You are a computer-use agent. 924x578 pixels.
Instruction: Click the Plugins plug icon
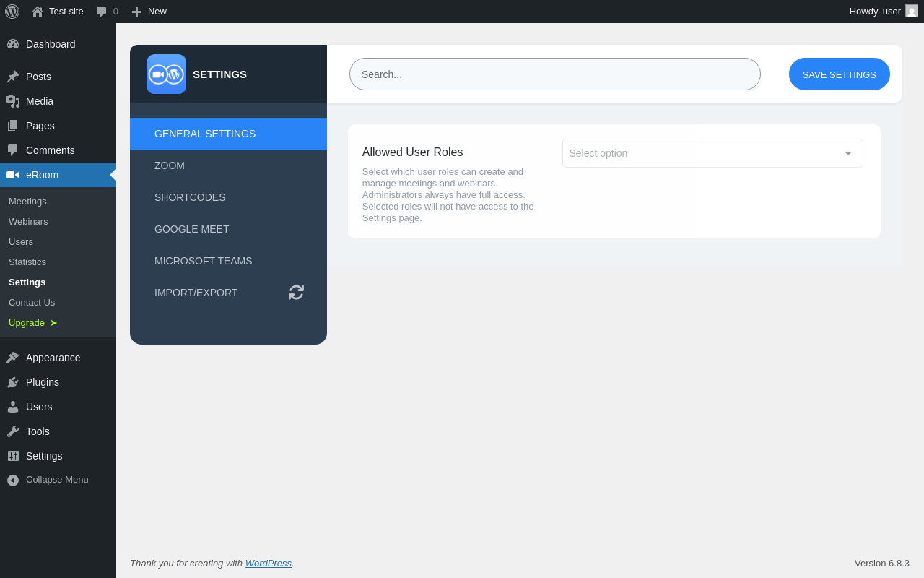click(x=13, y=382)
